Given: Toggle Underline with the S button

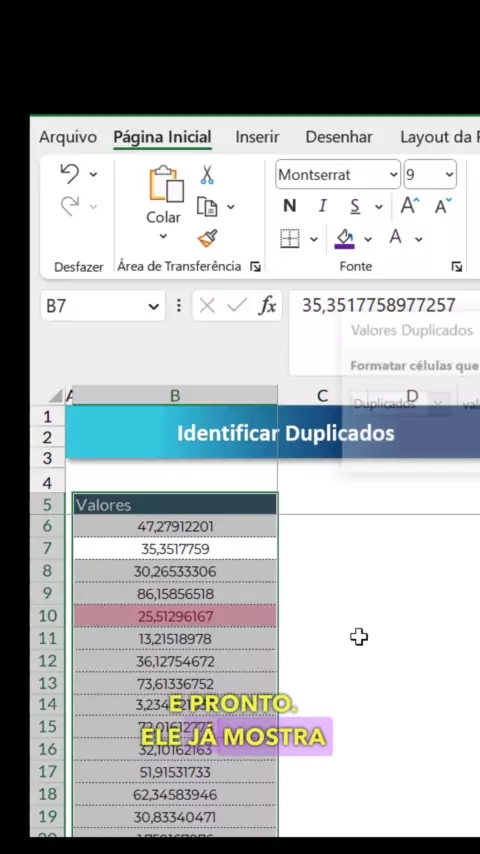Looking at the screenshot, I should (355, 206).
